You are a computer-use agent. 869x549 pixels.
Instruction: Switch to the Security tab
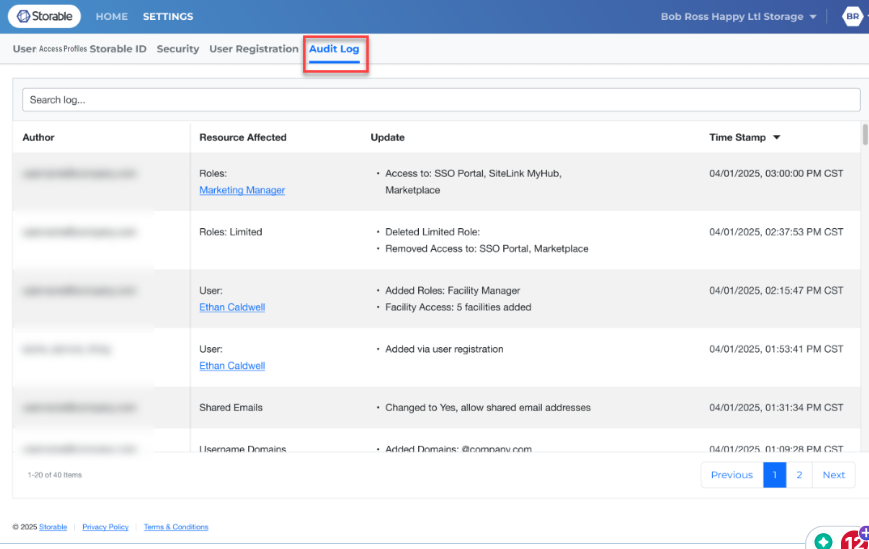[x=178, y=49]
